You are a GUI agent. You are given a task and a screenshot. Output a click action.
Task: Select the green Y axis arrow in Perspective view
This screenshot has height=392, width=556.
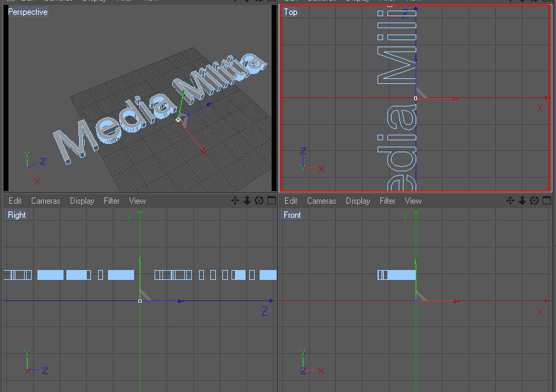pyautogui.click(x=183, y=93)
